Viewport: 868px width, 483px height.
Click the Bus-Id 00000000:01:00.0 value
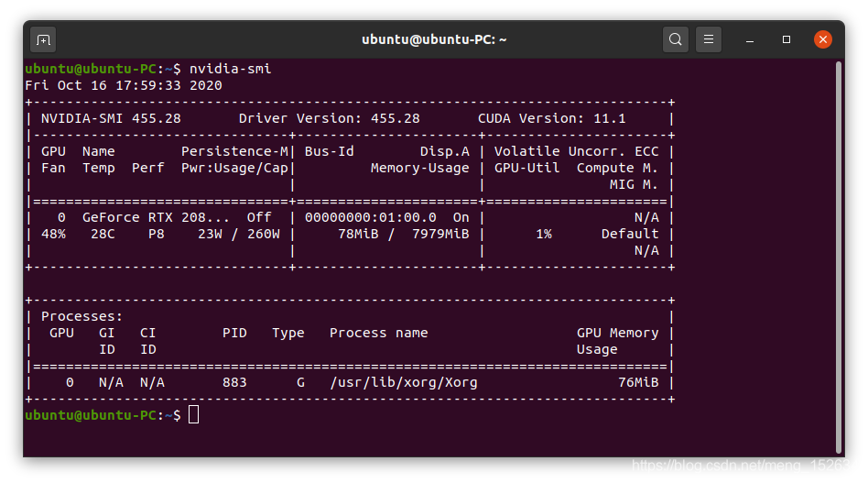[370, 218]
